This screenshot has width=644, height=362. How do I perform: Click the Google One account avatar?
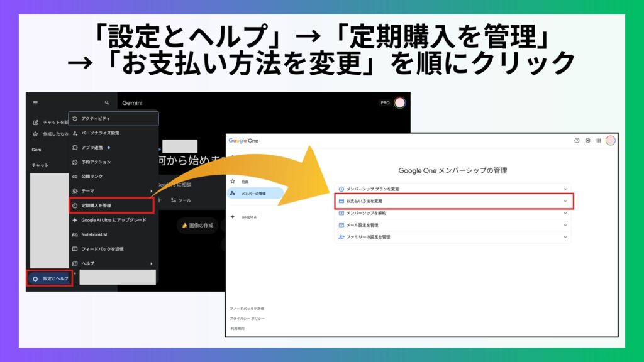(x=610, y=141)
